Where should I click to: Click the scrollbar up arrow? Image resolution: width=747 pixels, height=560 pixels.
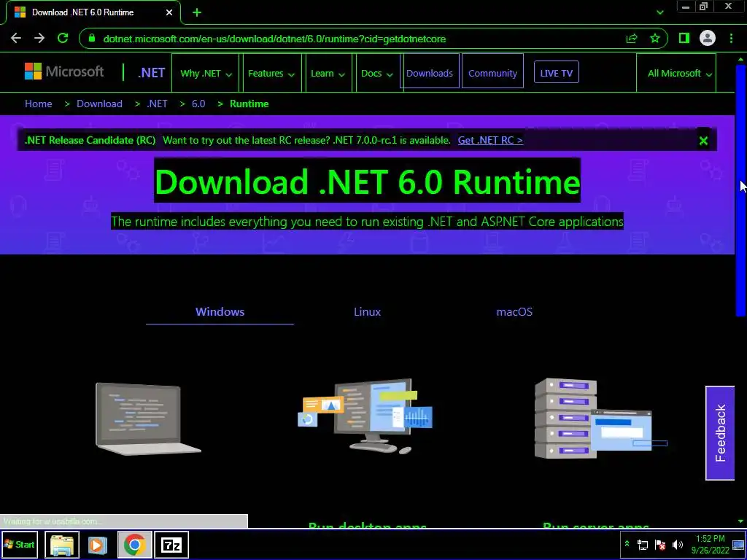click(740, 59)
